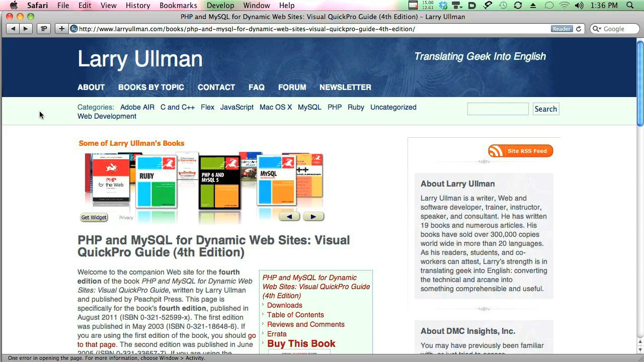Screen dimensions: 644x362
Task: Open the Google search magnifier dropdown
Action: (x=597, y=29)
